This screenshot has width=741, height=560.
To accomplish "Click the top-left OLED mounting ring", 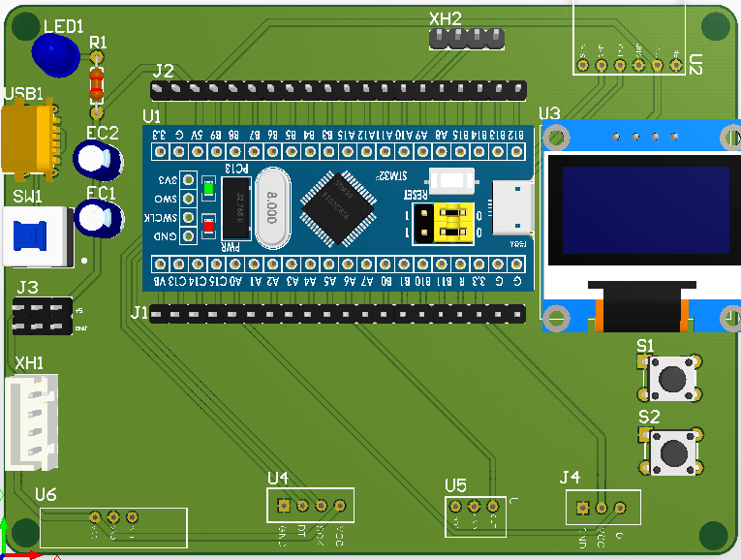I will tap(556, 138).
